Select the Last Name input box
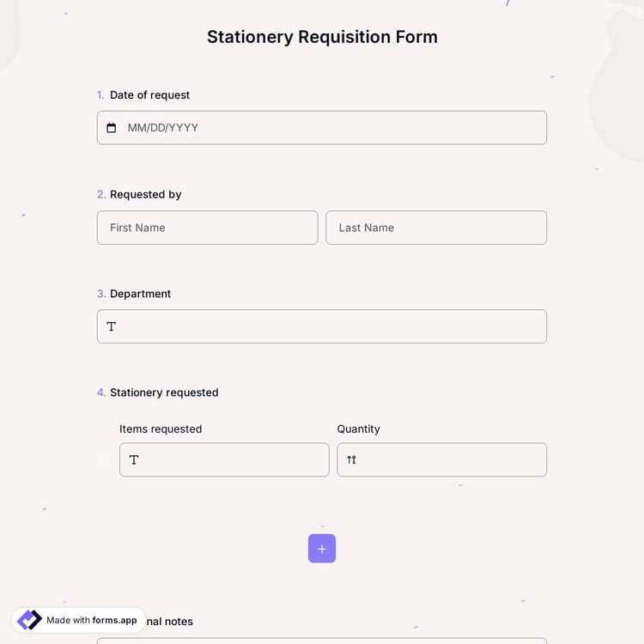Image resolution: width=644 pixels, height=644 pixels. point(436,228)
